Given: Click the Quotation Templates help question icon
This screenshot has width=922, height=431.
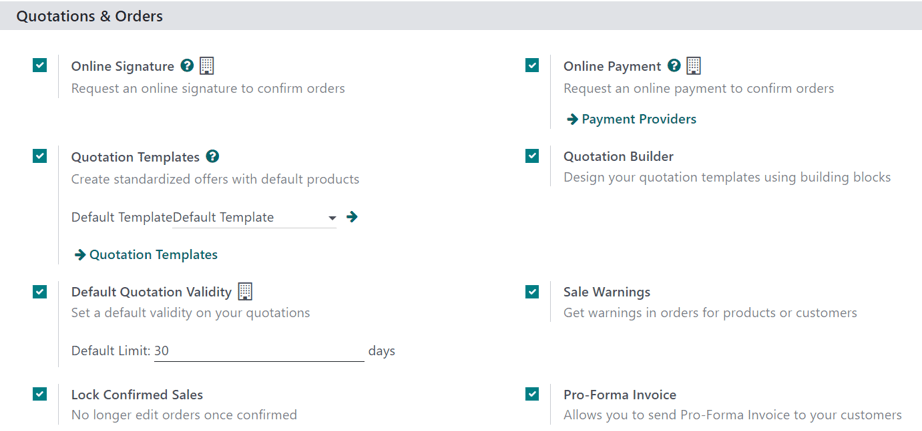Looking at the screenshot, I should pyautogui.click(x=212, y=157).
